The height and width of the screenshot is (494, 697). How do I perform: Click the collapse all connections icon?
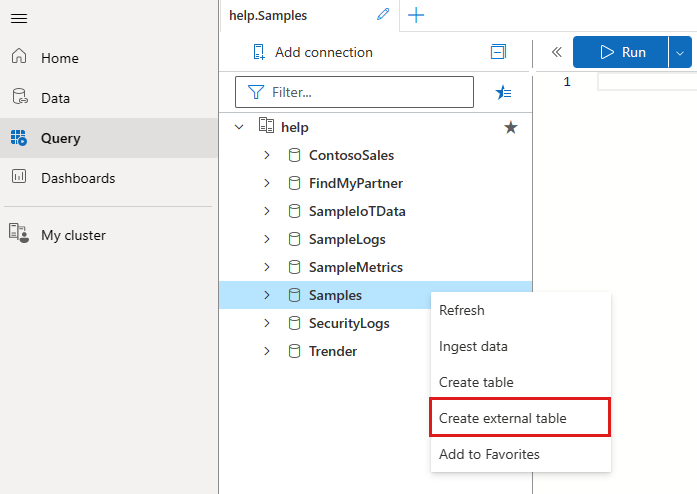tap(498, 52)
